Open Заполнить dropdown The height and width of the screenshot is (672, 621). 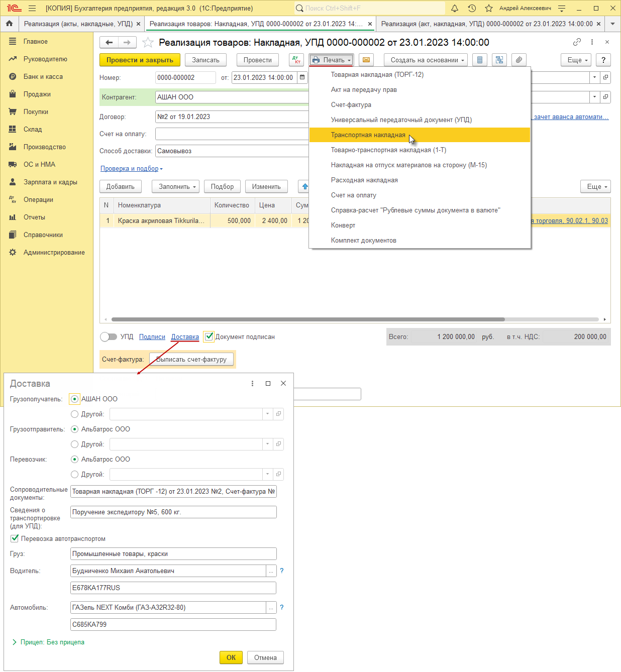[176, 186]
